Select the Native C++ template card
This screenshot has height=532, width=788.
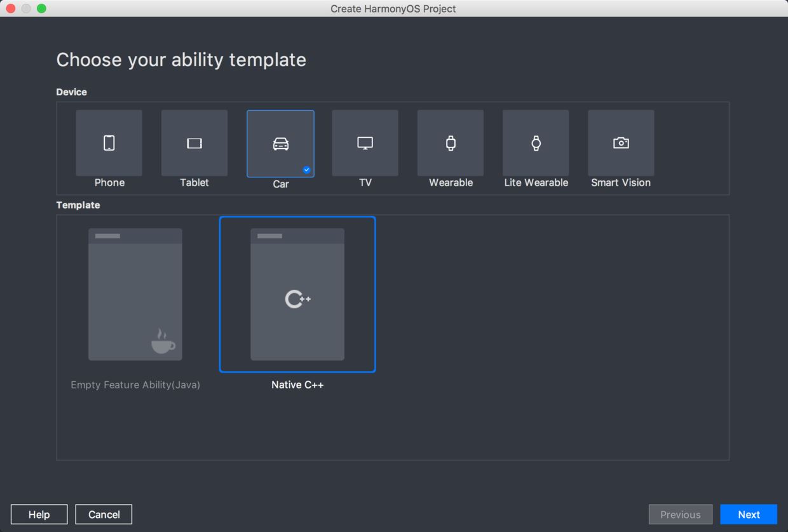(297, 294)
